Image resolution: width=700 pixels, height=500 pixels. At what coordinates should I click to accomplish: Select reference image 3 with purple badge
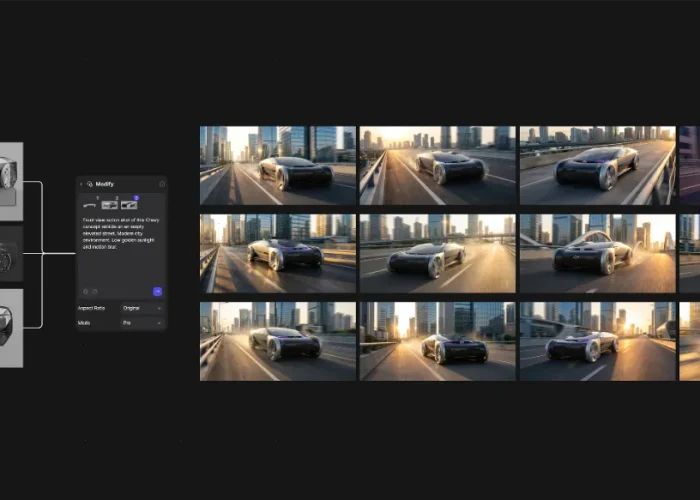(128, 205)
